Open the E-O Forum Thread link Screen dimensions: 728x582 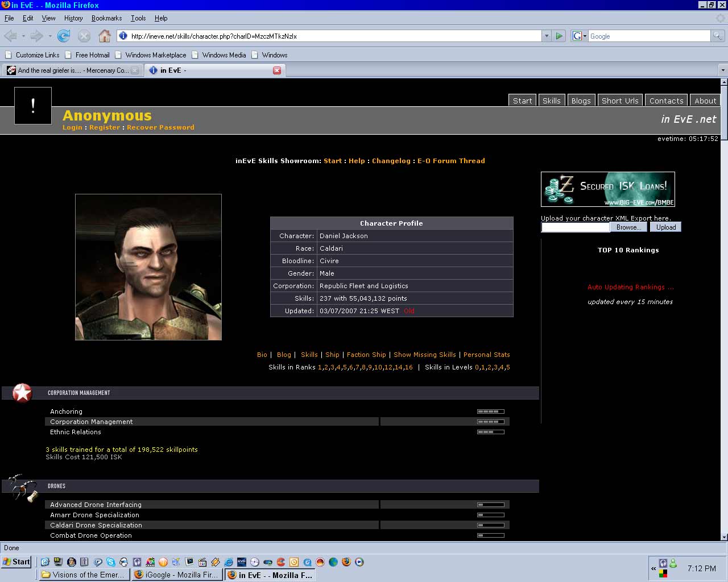(x=451, y=161)
